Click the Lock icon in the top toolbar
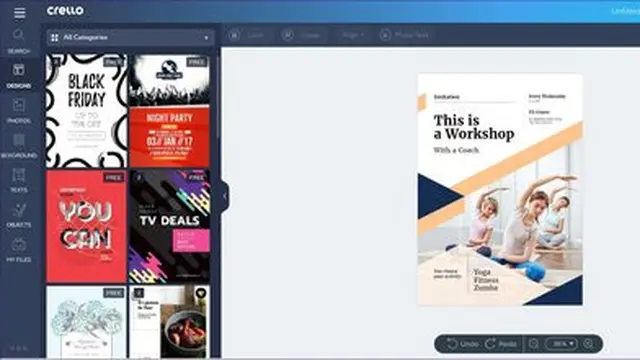This screenshot has width=640, height=360. 234,36
